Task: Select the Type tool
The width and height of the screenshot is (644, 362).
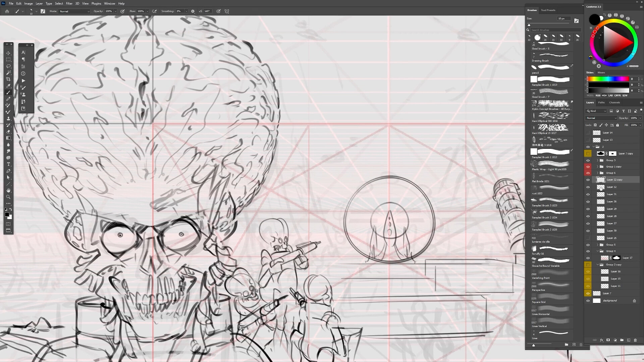Action: pos(8,164)
